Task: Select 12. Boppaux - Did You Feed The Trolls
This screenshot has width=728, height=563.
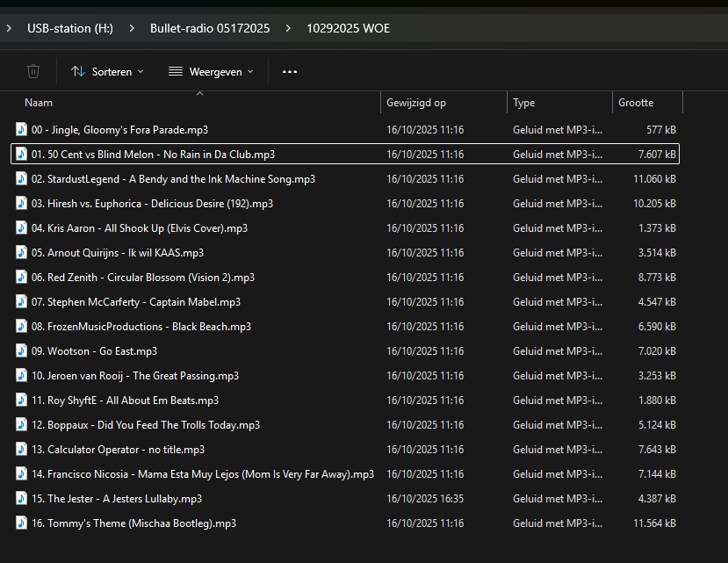Action: pos(146,425)
